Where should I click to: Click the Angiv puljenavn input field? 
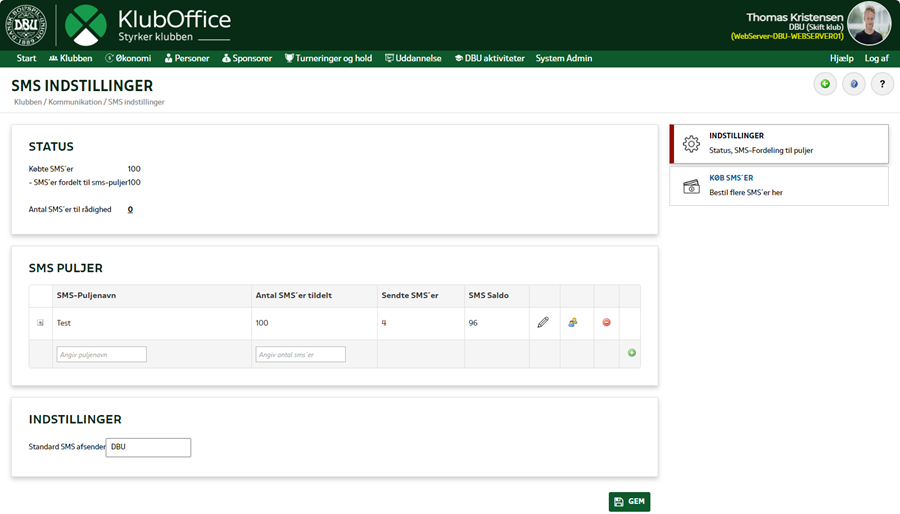[x=102, y=354]
